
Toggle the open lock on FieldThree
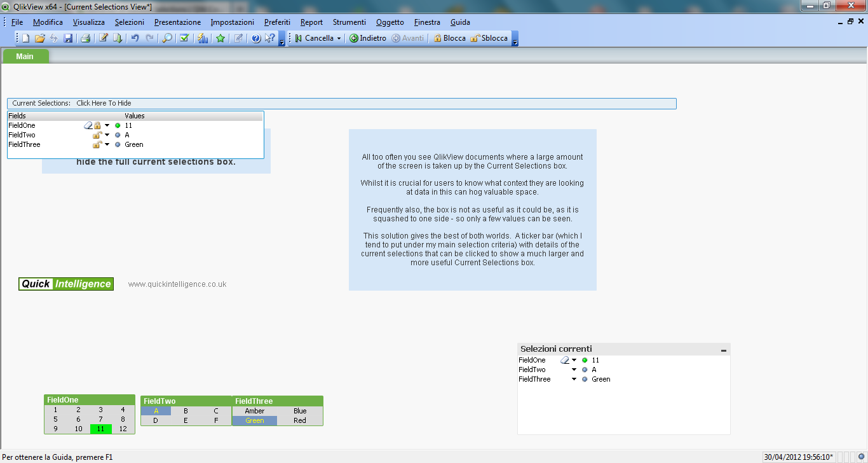[97, 144]
